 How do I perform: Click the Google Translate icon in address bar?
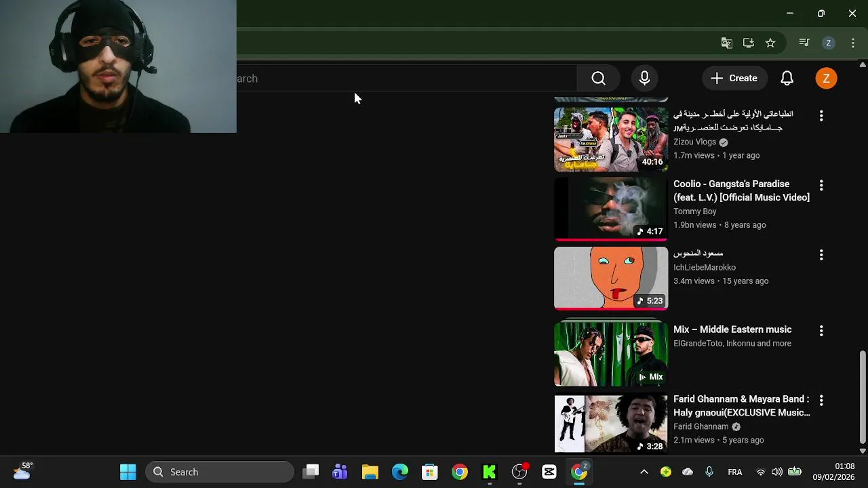click(x=727, y=43)
